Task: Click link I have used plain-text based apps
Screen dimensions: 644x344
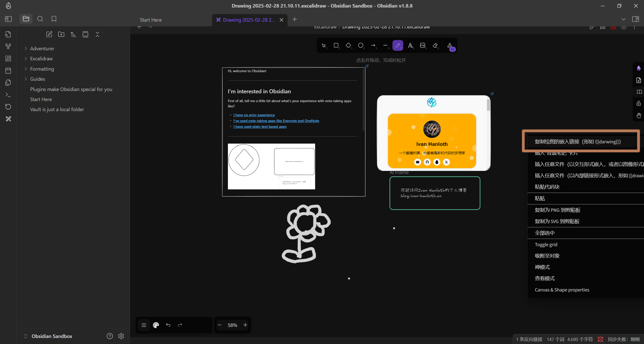Action: [x=260, y=126]
